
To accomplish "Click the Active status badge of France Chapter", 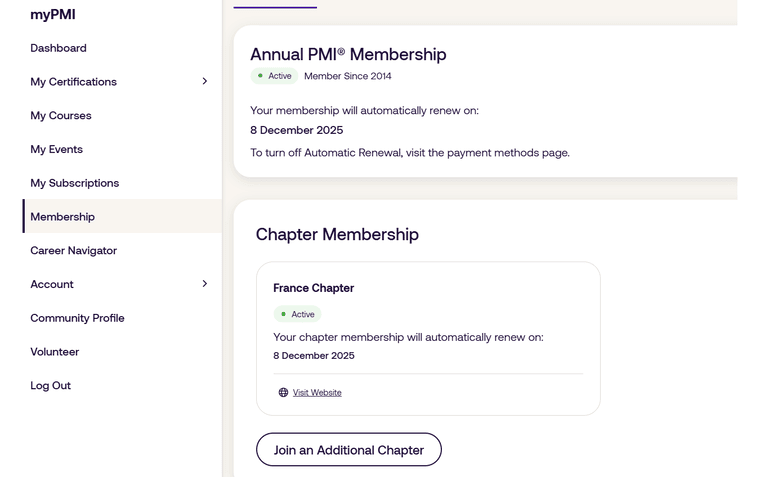I will click(x=297, y=314).
